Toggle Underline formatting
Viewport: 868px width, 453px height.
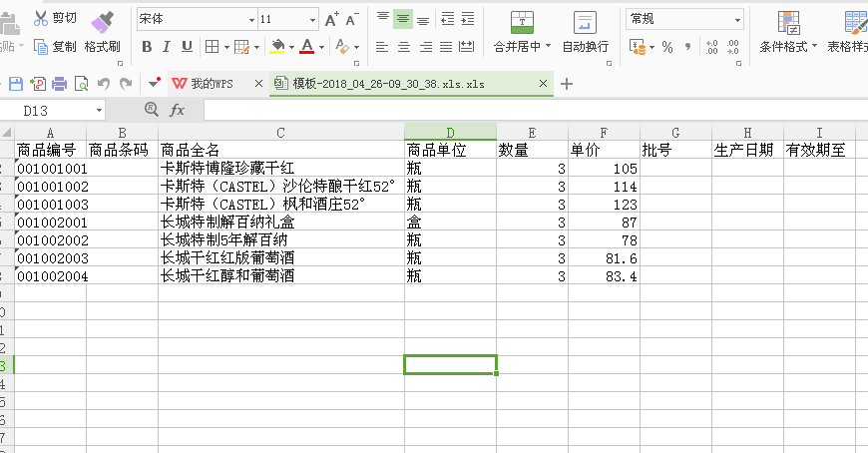pos(187,47)
